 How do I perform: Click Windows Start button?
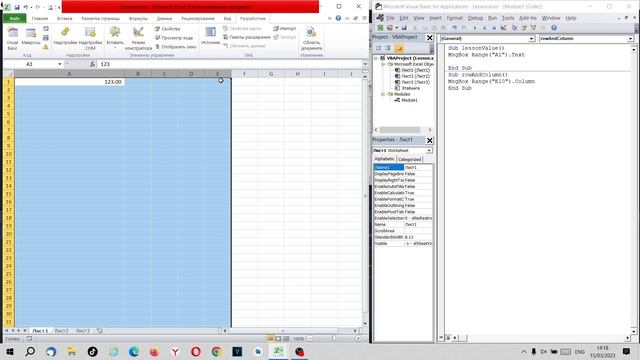point(9,351)
